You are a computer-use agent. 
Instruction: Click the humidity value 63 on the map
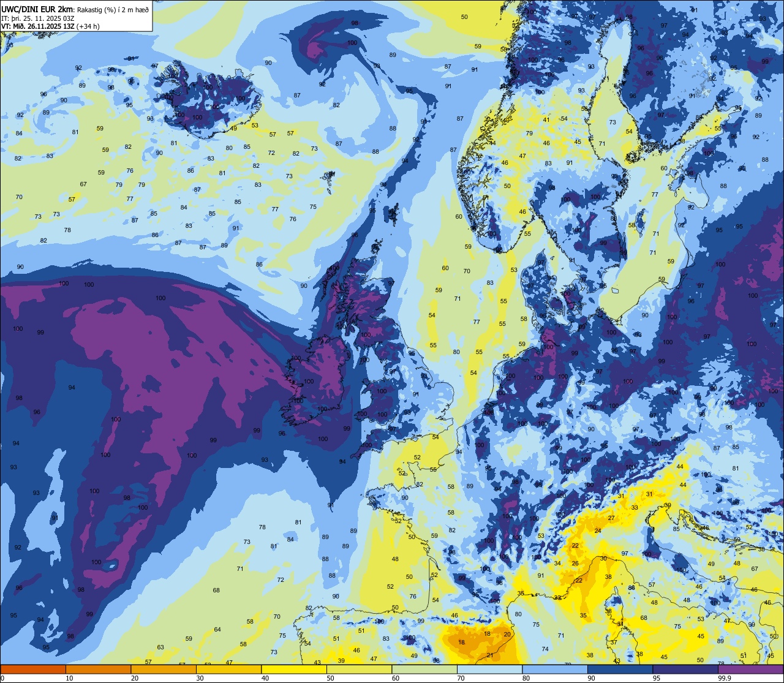[x=160, y=647]
